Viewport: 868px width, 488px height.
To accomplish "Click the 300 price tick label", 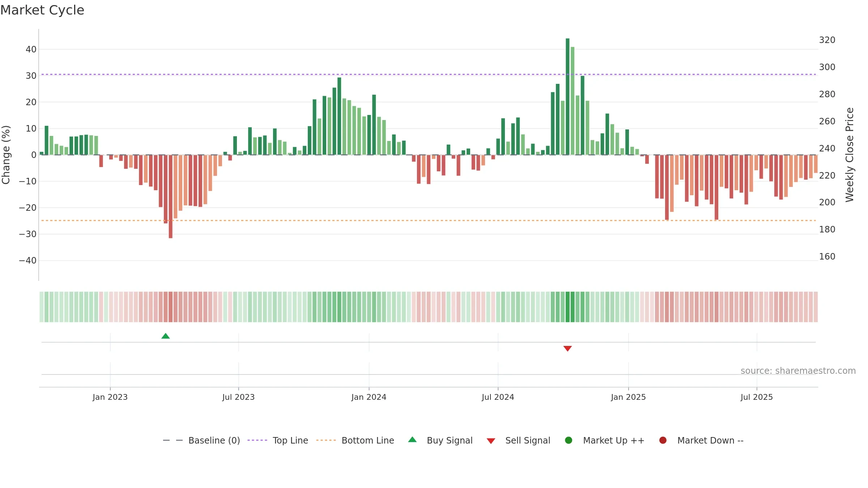I will (x=827, y=67).
